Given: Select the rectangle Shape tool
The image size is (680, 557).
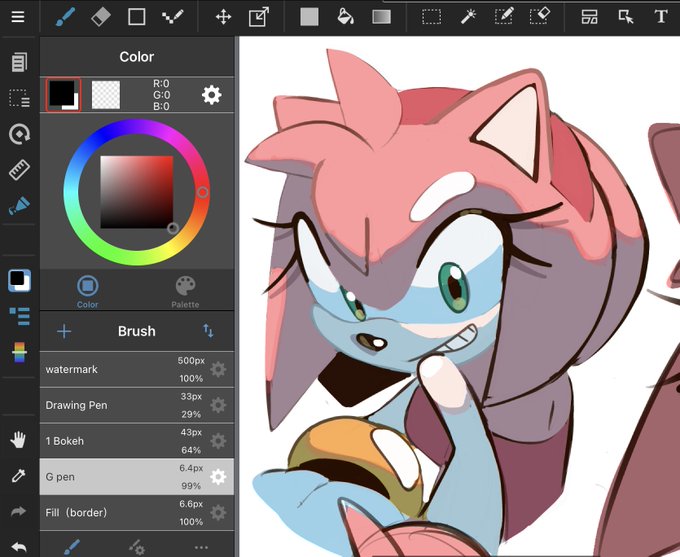Looking at the screenshot, I should [x=137, y=17].
